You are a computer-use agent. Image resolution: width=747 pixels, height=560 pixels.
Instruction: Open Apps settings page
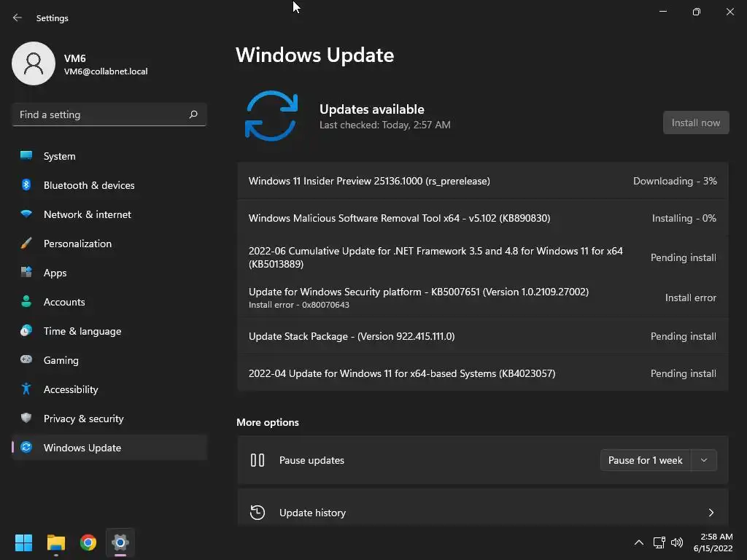109,273
